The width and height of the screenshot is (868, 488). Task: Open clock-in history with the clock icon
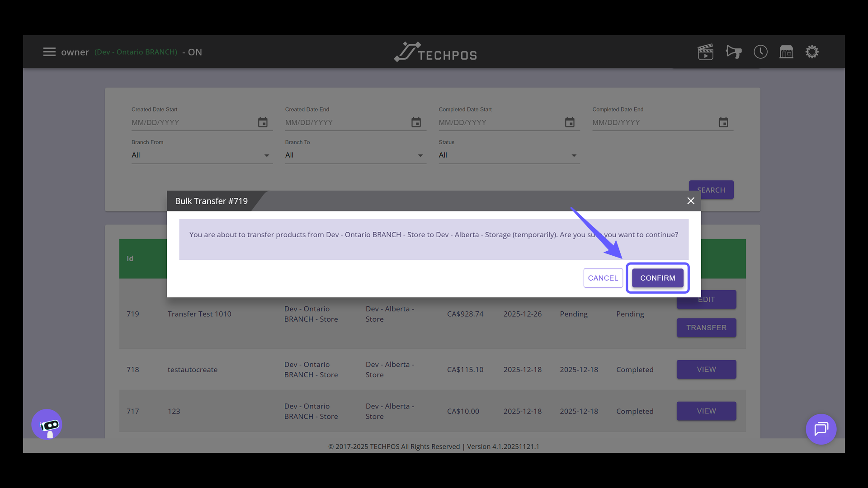click(760, 52)
